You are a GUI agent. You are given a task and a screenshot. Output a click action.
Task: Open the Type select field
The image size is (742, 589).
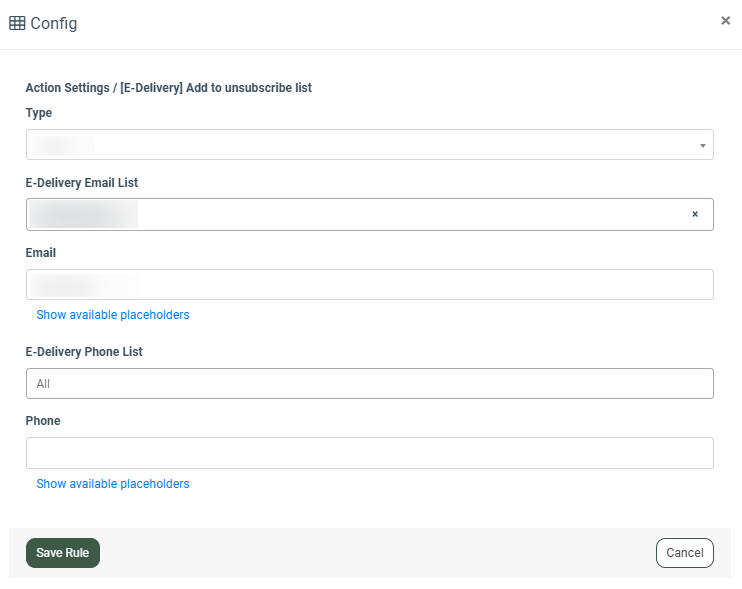coord(370,145)
